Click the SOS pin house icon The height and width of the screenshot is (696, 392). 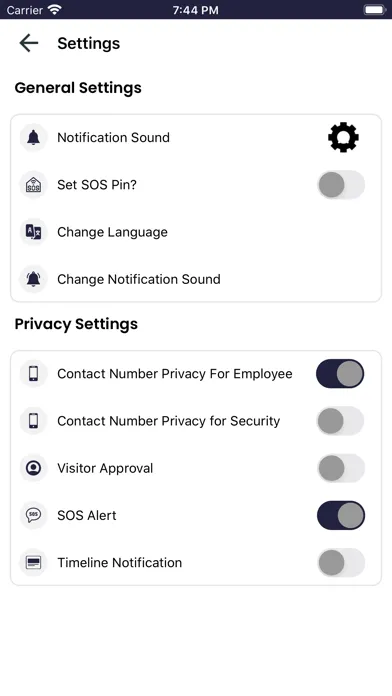(33, 185)
